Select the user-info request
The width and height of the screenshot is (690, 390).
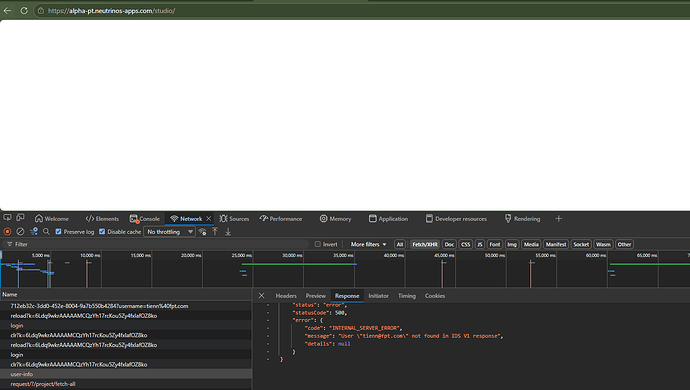126,374
